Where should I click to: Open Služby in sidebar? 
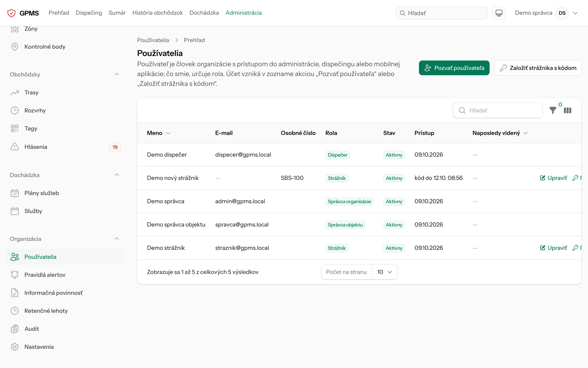click(x=65, y=211)
